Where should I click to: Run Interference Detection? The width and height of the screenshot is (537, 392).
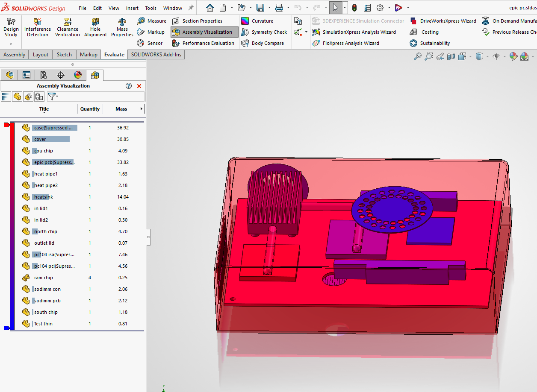coord(38,27)
